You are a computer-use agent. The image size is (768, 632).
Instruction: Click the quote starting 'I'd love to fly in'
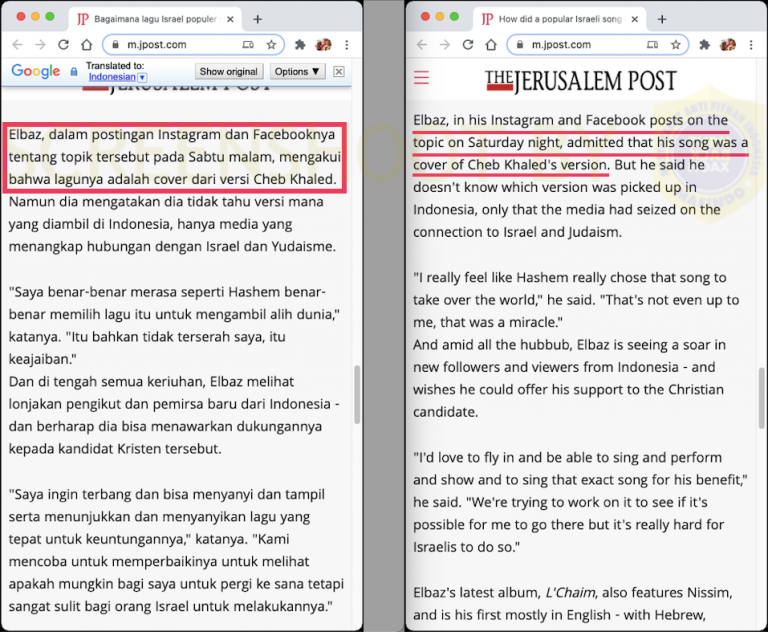click(580, 502)
